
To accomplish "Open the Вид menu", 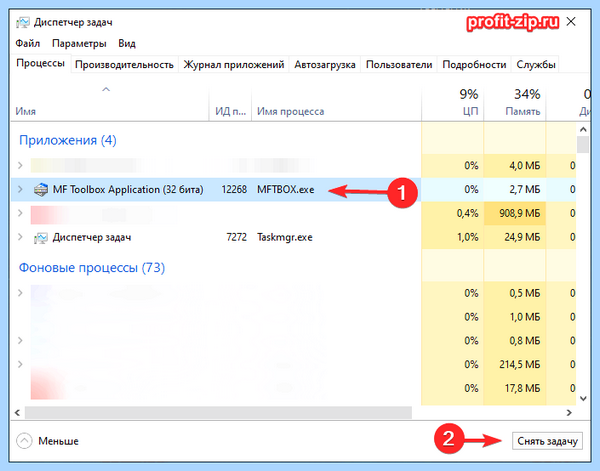I will [x=127, y=43].
